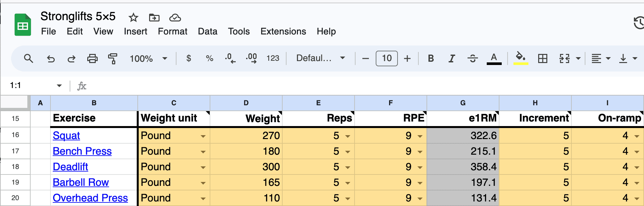This screenshot has height=206, width=644.
Task: Open Overhead Press weight unit dropdown
Action: pos(203,199)
